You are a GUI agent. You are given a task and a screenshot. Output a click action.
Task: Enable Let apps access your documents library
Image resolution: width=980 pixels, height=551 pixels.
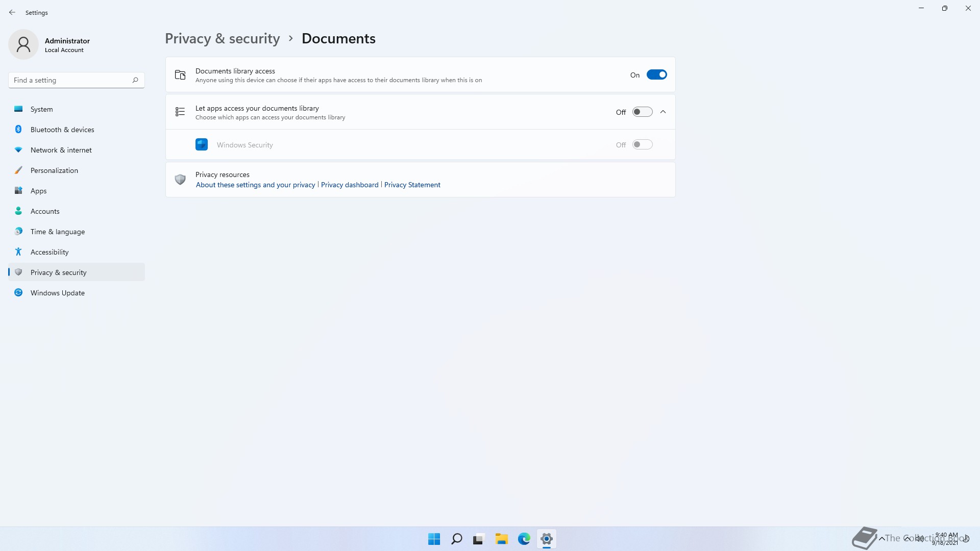click(642, 112)
